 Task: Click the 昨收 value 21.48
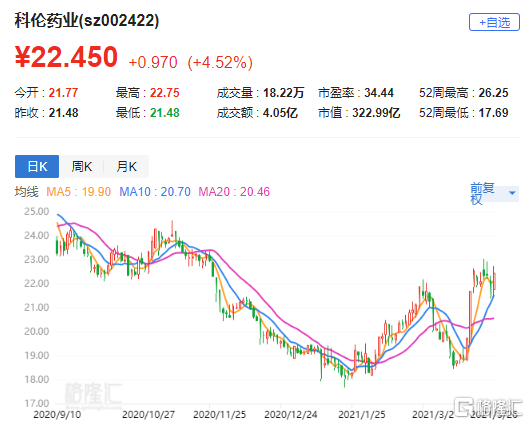tap(63, 113)
